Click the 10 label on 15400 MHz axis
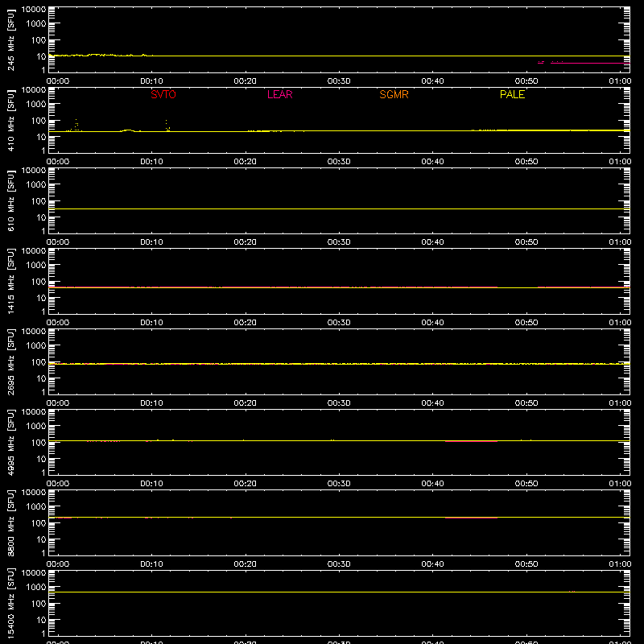644x644 pixels. [x=41, y=620]
